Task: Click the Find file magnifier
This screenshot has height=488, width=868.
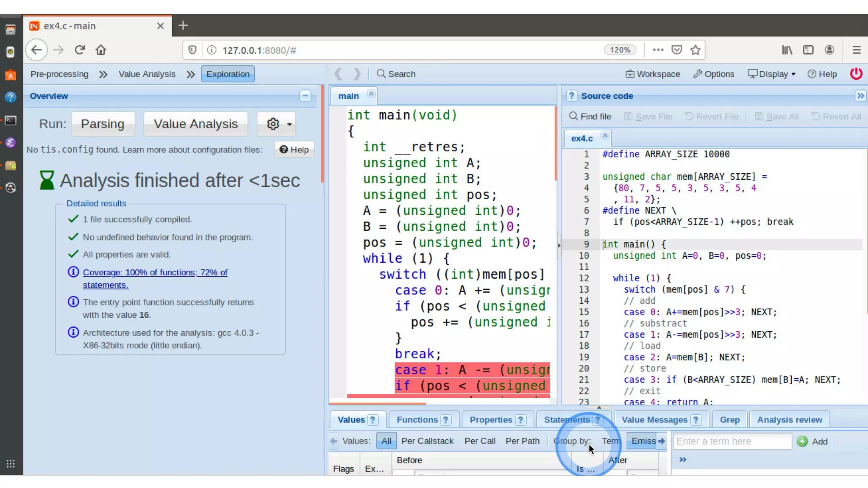Action: point(573,116)
